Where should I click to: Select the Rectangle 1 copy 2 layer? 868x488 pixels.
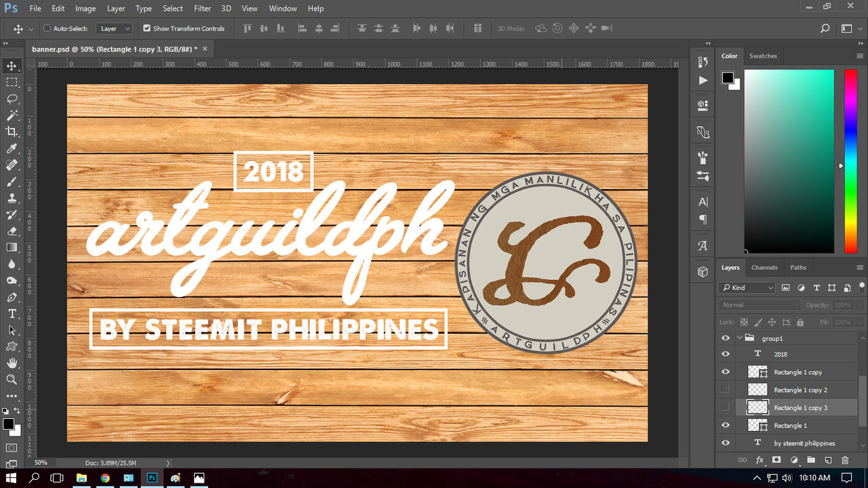[x=800, y=390]
